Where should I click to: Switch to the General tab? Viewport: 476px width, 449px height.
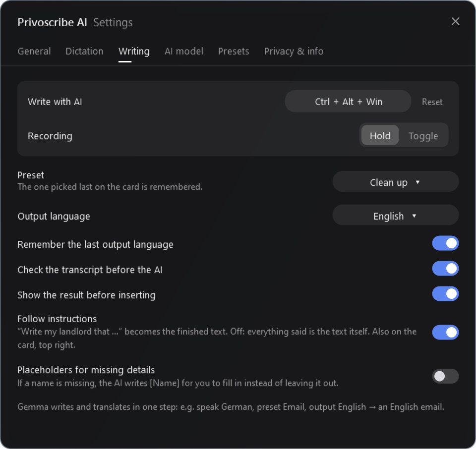click(34, 51)
